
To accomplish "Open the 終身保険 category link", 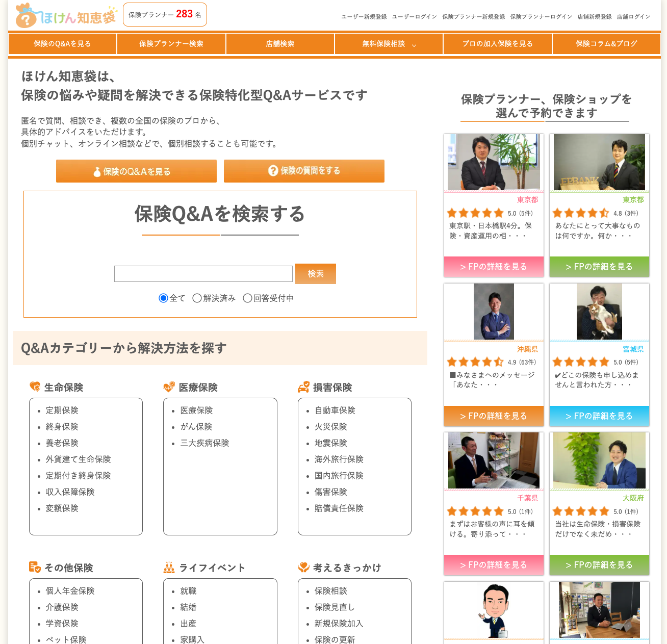I will [62, 427].
